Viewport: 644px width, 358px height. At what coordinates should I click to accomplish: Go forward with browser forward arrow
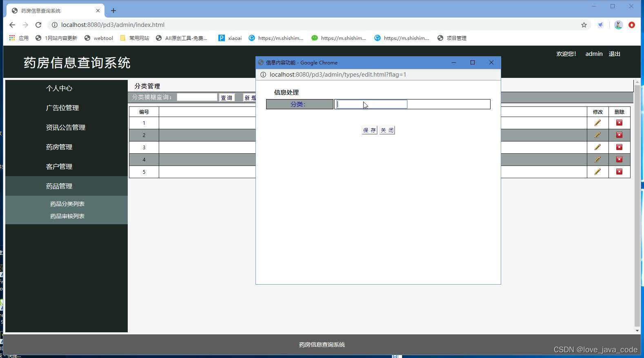[25, 25]
